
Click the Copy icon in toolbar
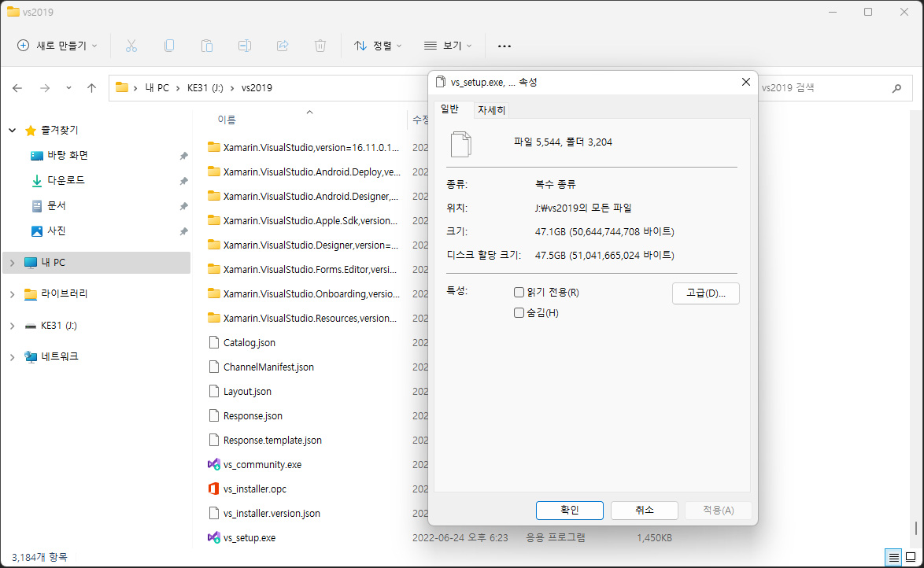pyautogui.click(x=169, y=46)
